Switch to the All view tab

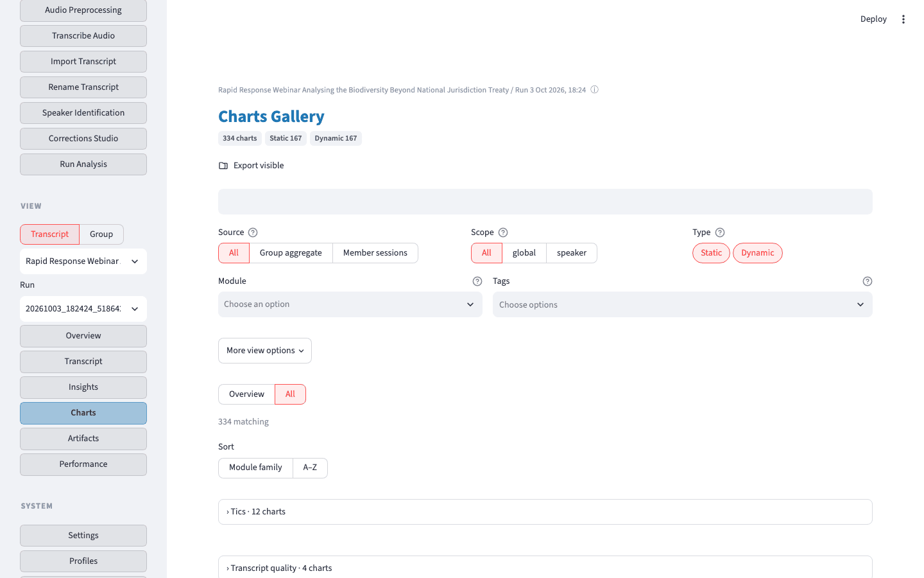coord(290,394)
